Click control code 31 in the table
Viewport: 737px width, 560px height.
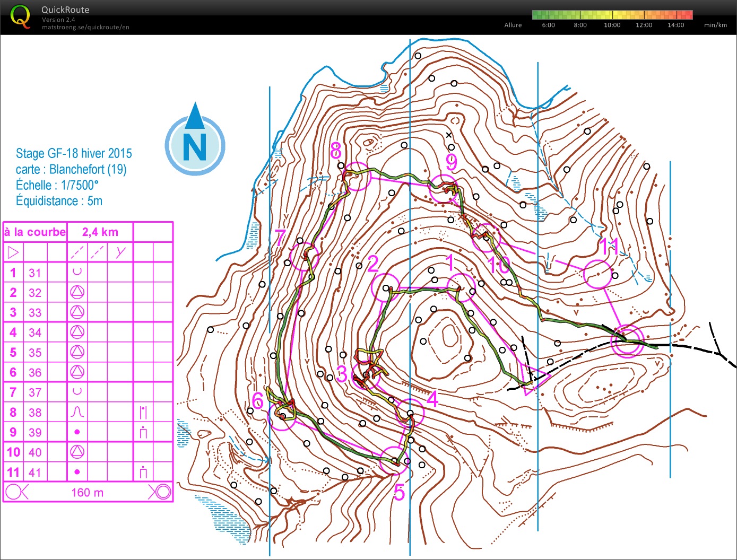point(35,273)
